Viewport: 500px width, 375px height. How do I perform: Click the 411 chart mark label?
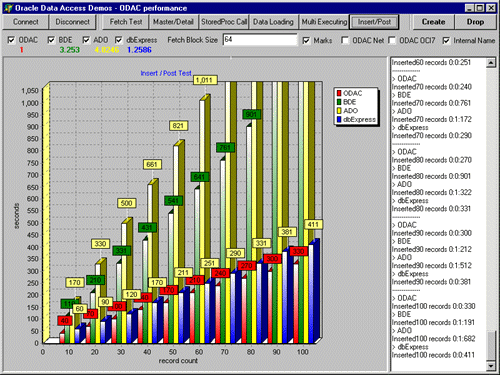pos(313,224)
